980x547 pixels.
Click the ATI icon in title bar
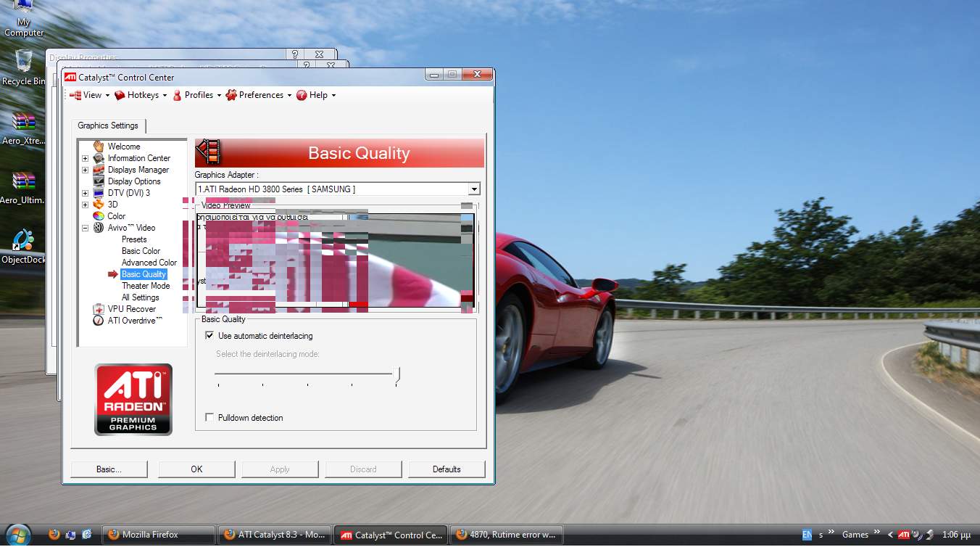[x=70, y=77]
